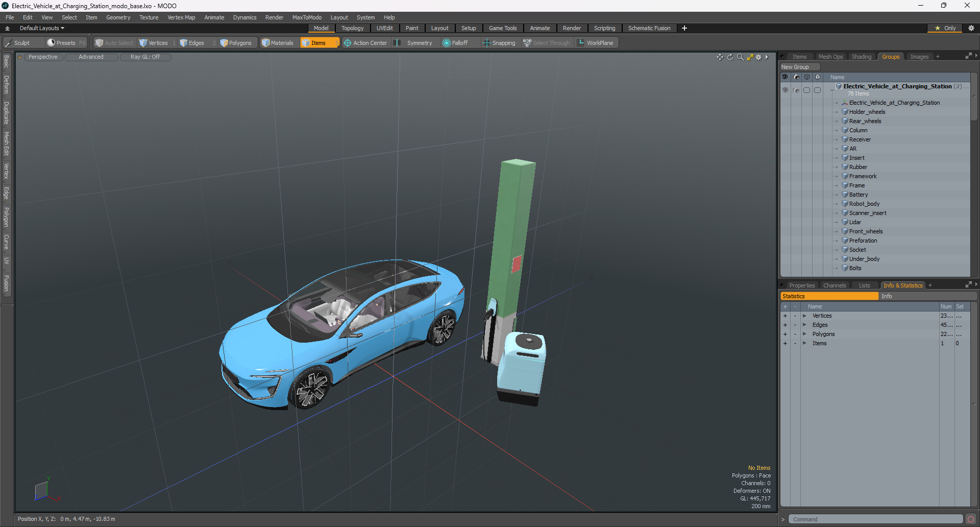Click the record button beside the Command field

[971, 519]
